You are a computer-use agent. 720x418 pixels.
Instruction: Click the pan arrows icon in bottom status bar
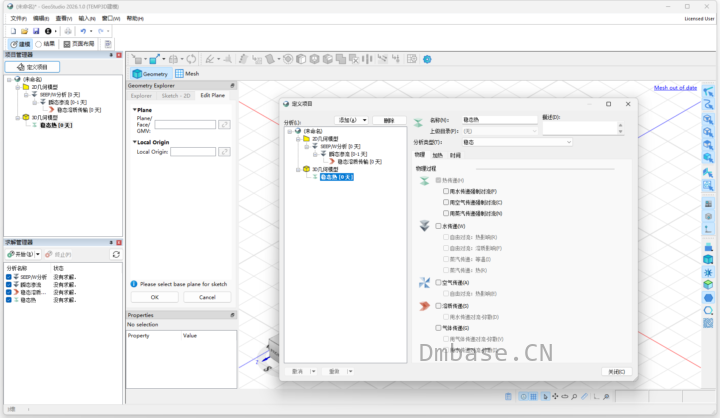[555, 396]
